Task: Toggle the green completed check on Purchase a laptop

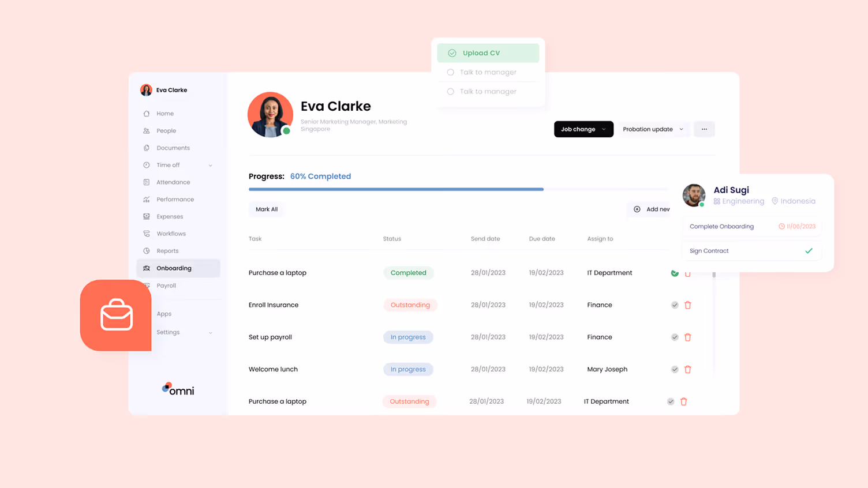Action: pos(674,273)
